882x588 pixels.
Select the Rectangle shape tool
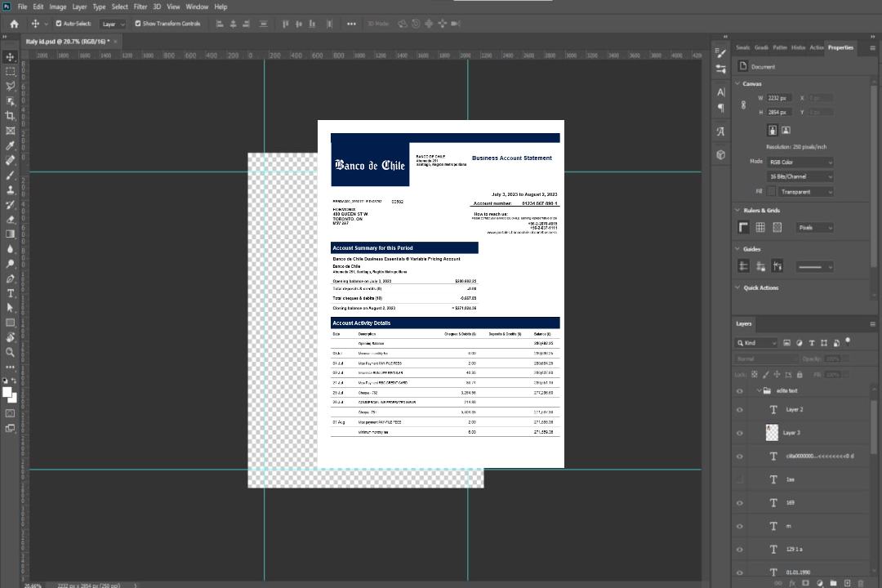click(x=10, y=323)
